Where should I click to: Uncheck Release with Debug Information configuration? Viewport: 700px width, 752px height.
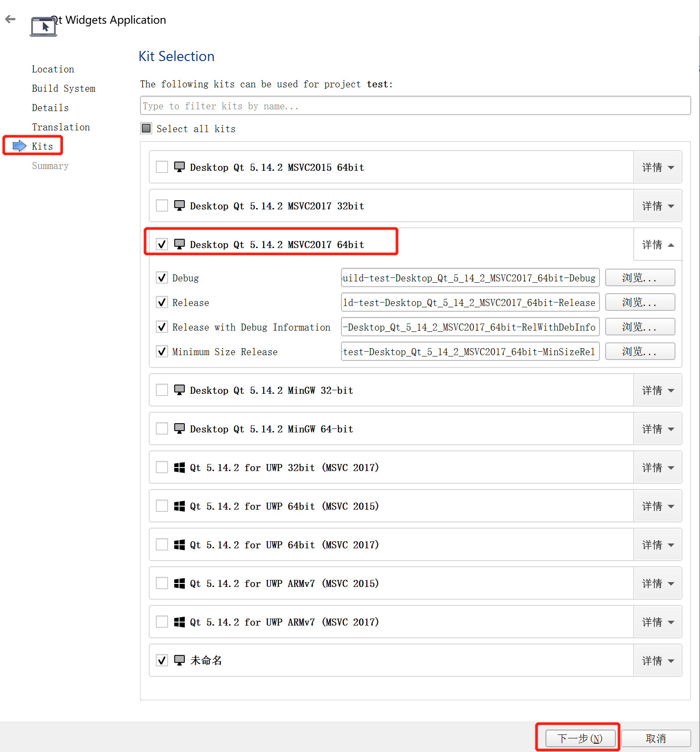[162, 327]
